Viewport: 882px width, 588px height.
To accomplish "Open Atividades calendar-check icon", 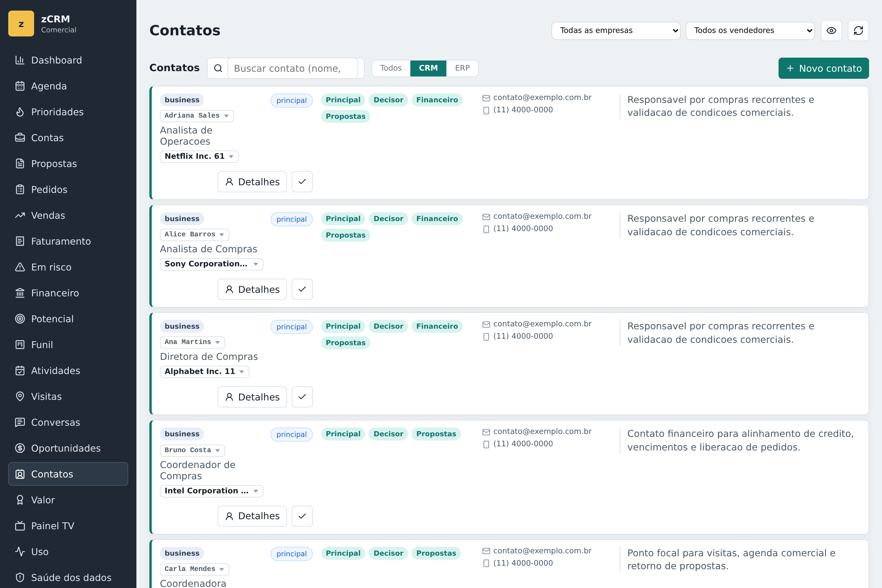I will (x=20, y=370).
